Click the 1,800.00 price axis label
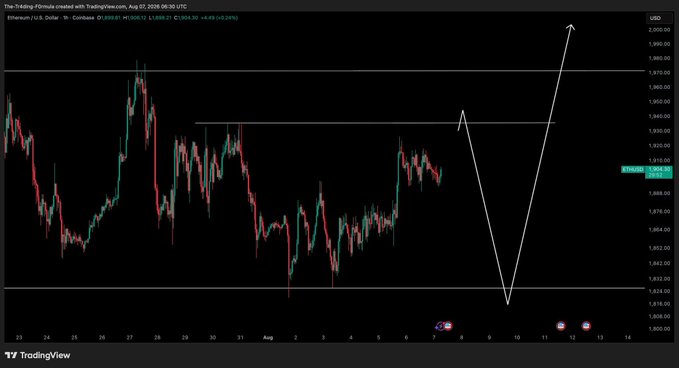This screenshot has height=368, width=679. pos(659,329)
